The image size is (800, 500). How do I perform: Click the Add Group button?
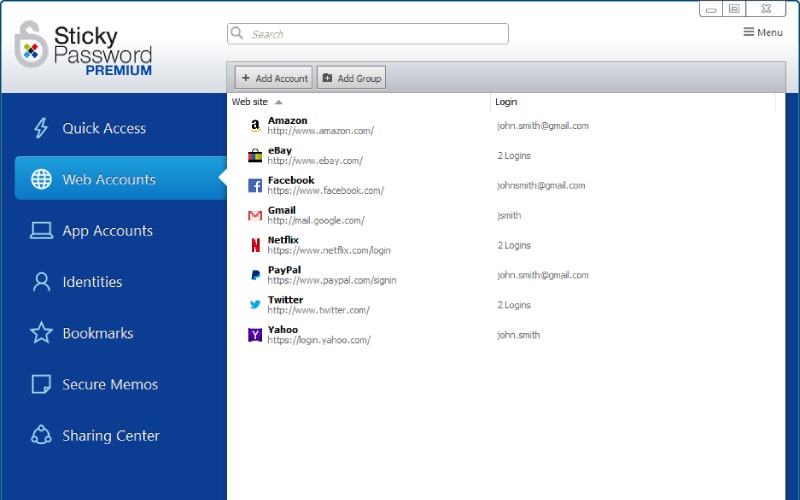352,78
